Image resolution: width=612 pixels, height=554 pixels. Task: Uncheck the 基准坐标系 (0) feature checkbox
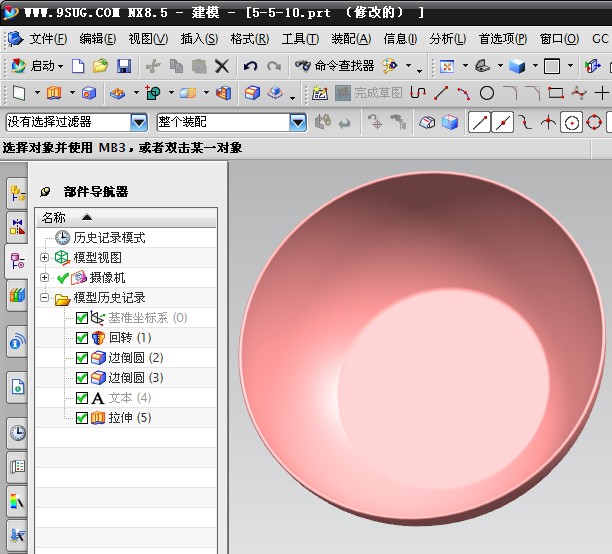pos(82,318)
